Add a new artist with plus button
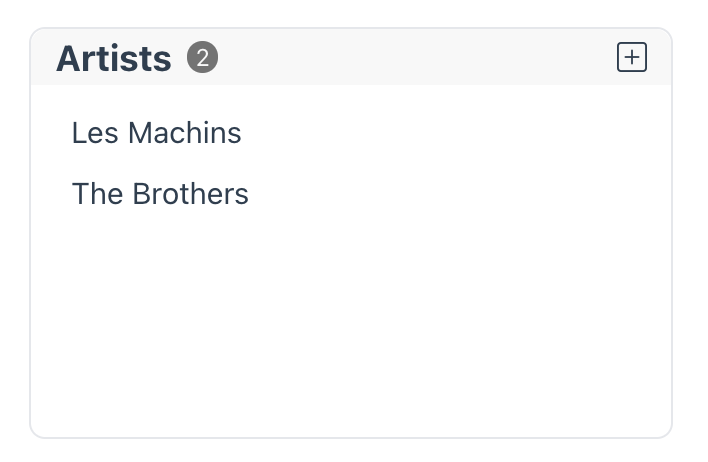This screenshot has height=462, width=708. [x=632, y=57]
